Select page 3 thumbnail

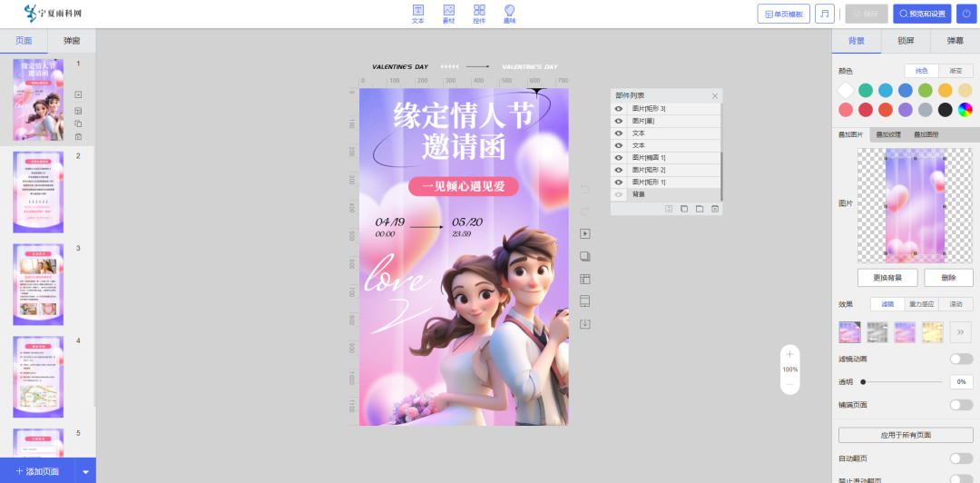[38, 284]
